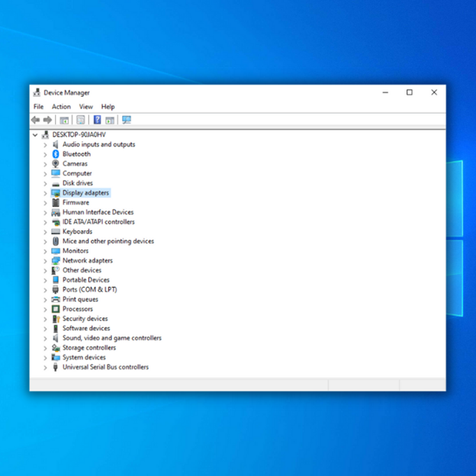
Task: Click the Mice and pointing devices icon
Action: click(56, 241)
